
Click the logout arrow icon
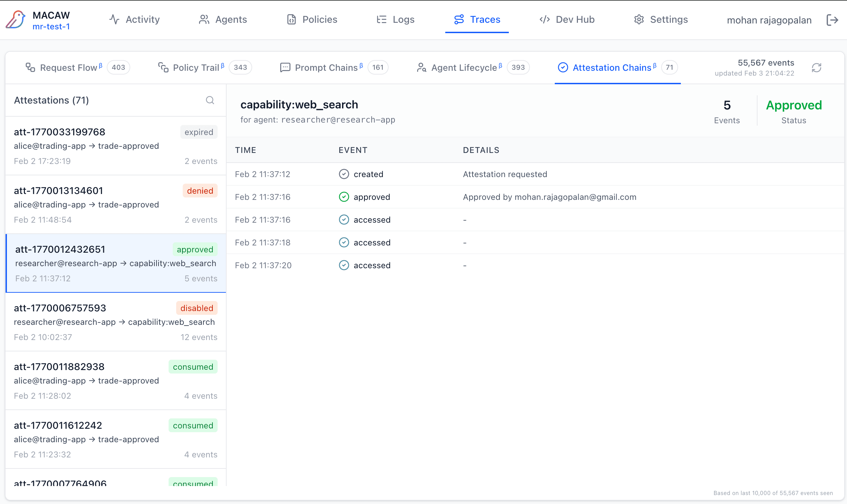click(x=832, y=20)
